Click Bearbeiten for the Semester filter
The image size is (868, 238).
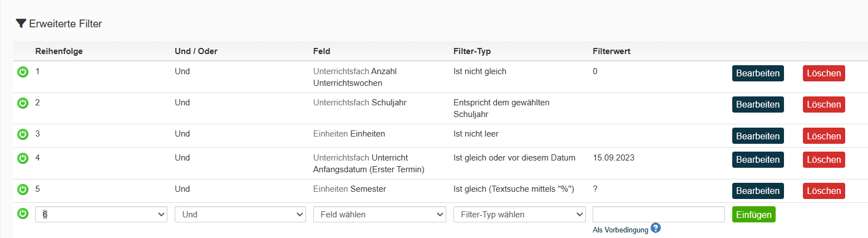pos(758,191)
